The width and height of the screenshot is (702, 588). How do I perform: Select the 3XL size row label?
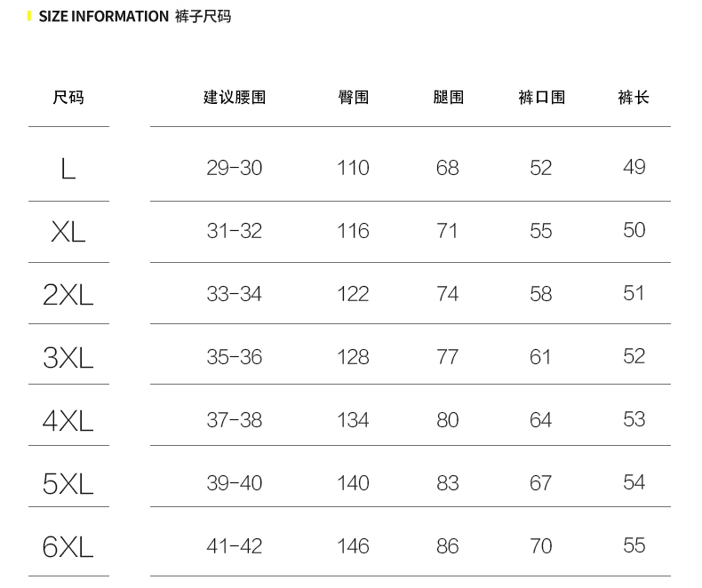68,357
